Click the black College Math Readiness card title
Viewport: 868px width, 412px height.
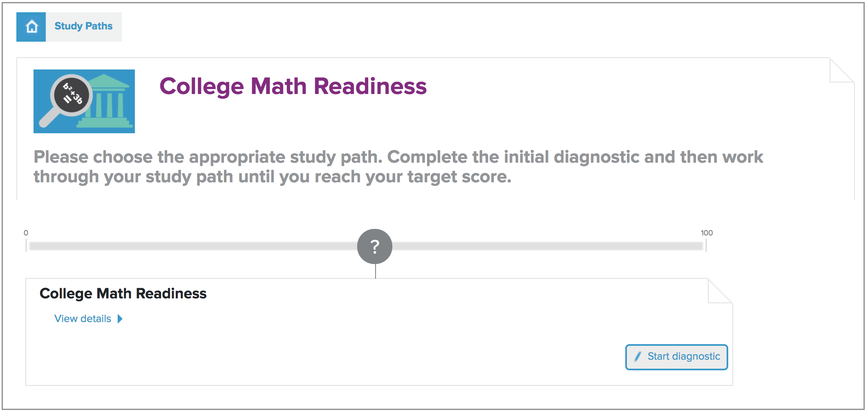123,293
